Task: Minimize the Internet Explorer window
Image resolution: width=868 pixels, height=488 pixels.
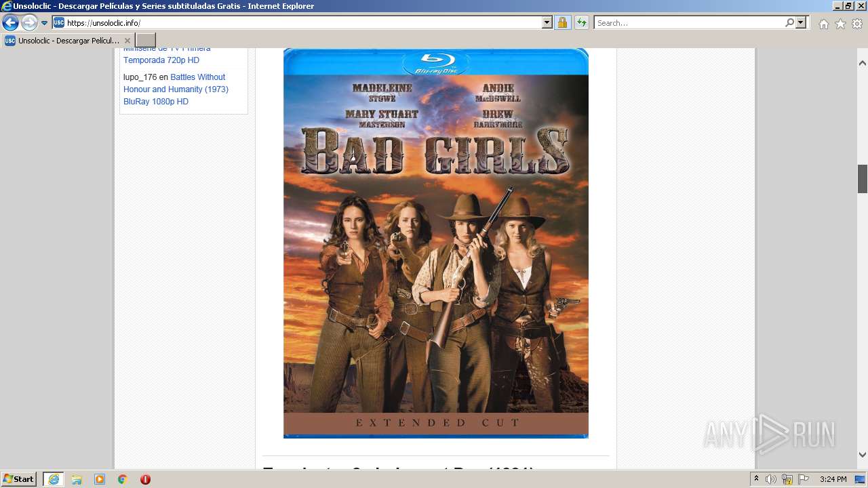Action: click(837, 6)
